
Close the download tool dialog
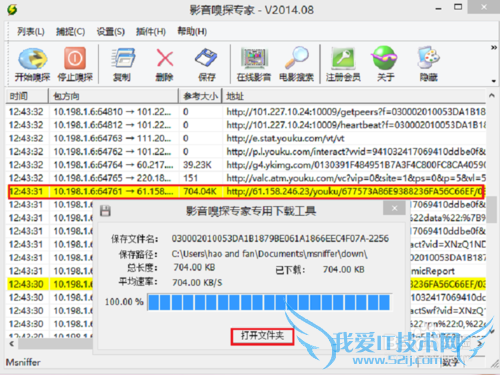(x=394, y=209)
